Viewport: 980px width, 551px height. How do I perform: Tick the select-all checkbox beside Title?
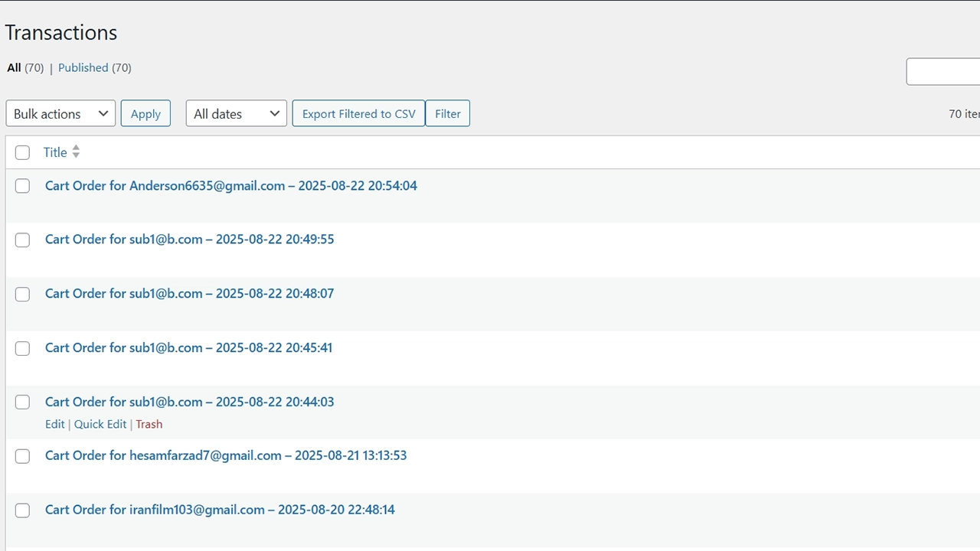[23, 152]
